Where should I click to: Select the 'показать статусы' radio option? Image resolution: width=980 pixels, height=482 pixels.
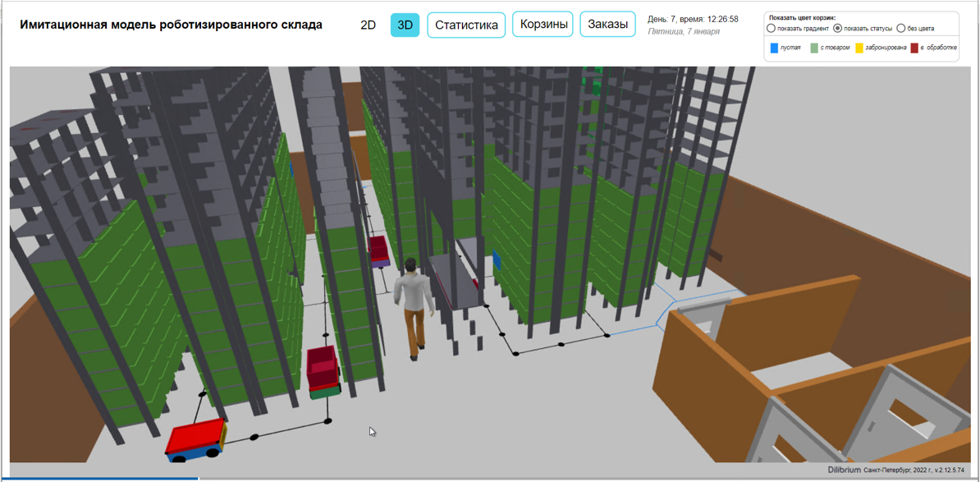(838, 29)
